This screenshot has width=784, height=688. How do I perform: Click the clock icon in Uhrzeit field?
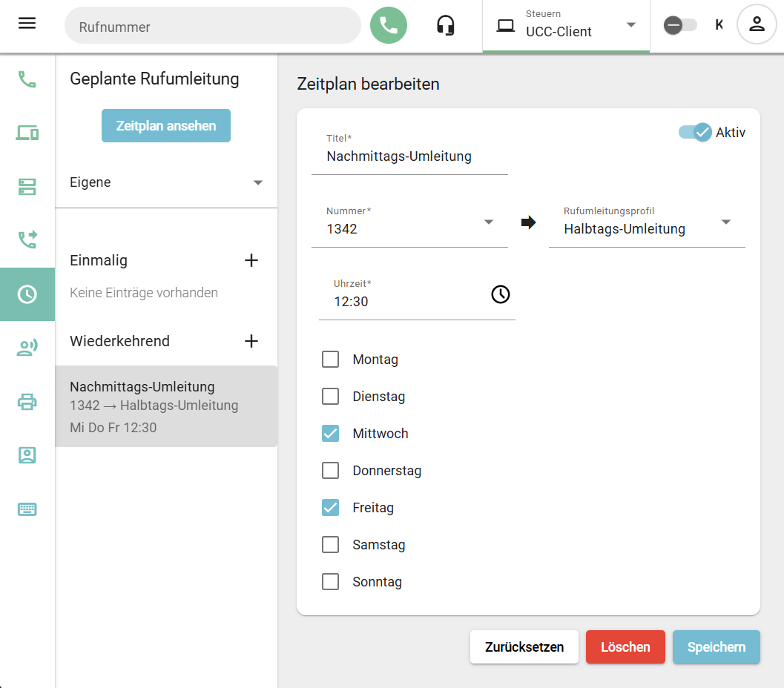pyautogui.click(x=501, y=294)
